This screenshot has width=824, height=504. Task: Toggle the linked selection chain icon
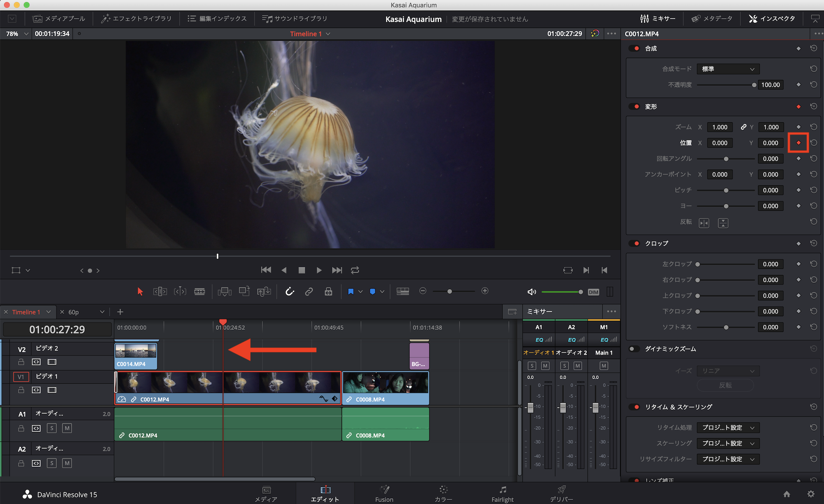[309, 292]
